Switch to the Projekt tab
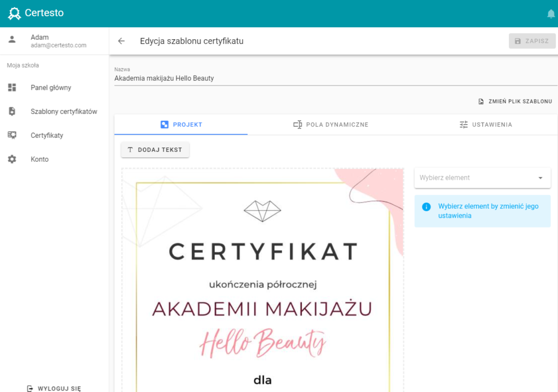The width and height of the screenshot is (558, 392). (x=181, y=125)
